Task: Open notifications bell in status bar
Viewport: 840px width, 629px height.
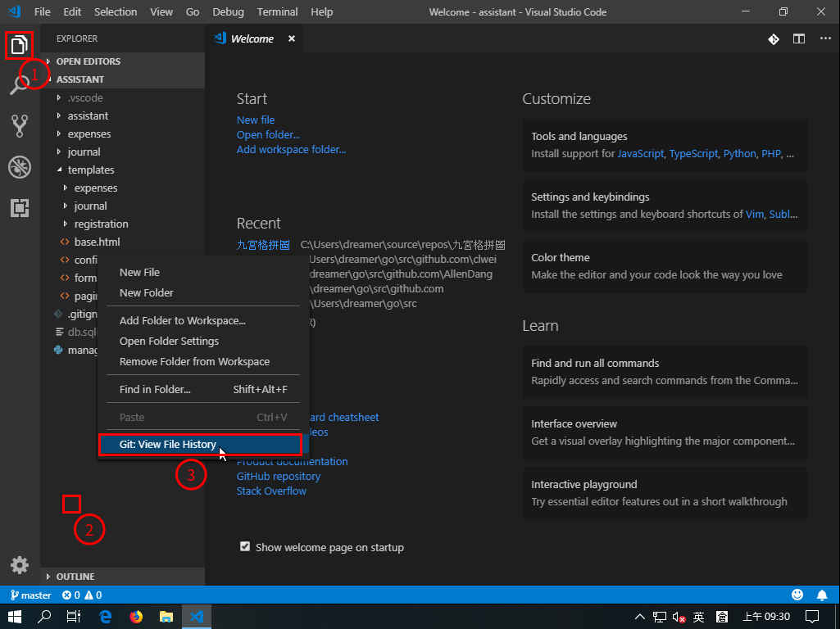Action: point(822,595)
